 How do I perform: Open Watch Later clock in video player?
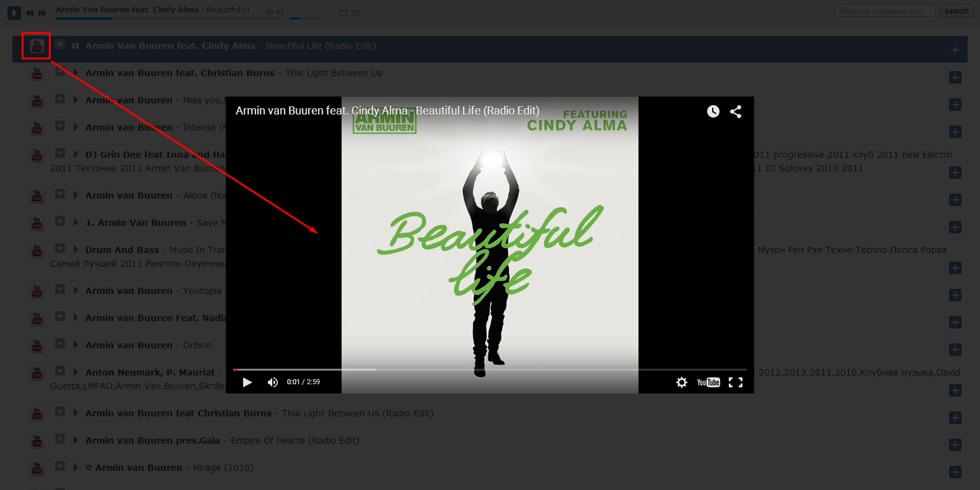click(x=713, y=111)
